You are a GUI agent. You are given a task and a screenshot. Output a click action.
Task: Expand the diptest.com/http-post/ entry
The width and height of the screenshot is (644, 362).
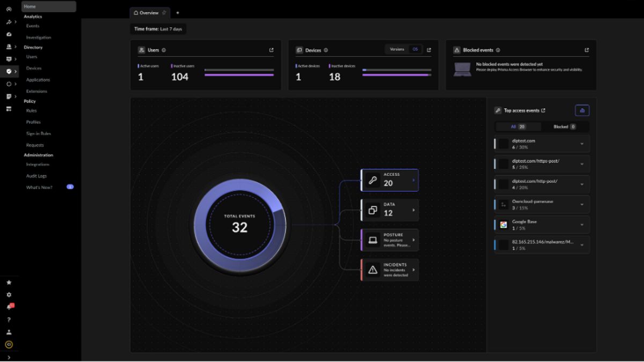pyautogui.click(x=582, y=184)
